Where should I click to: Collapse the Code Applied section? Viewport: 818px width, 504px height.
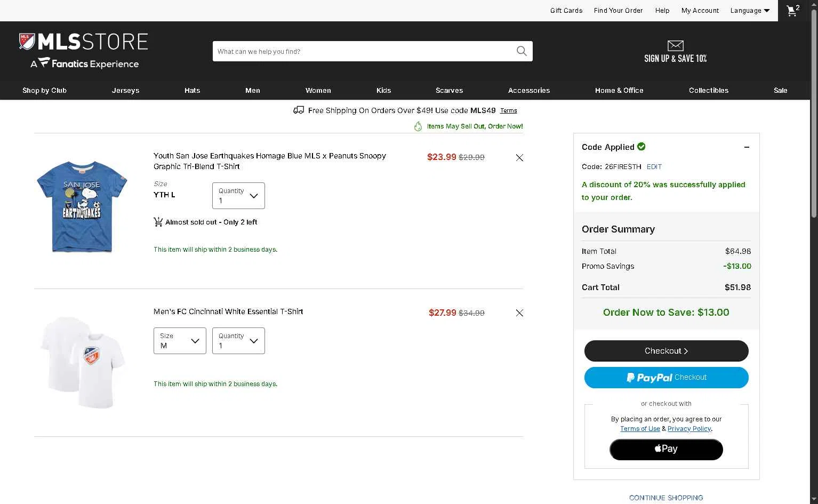[747, 147]
